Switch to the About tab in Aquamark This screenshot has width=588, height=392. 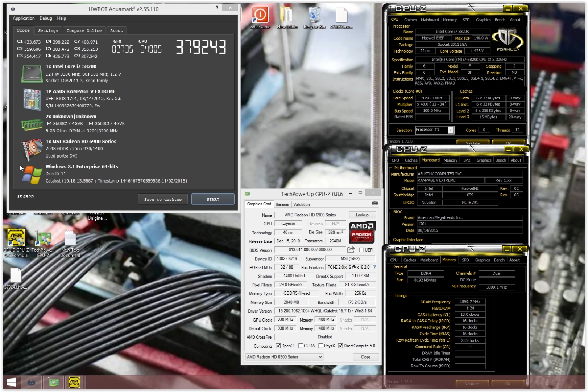pyautogui.click(x=116, y=30)
